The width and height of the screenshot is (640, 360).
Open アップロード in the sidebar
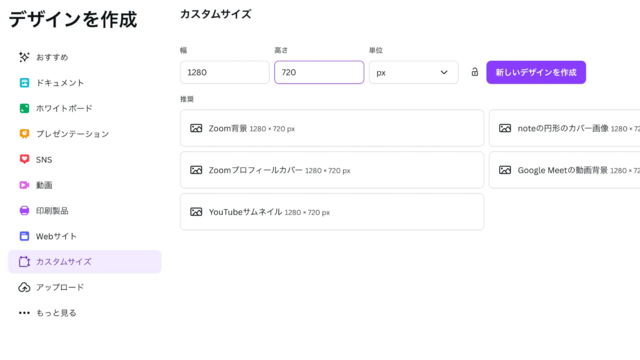[84, 287]
